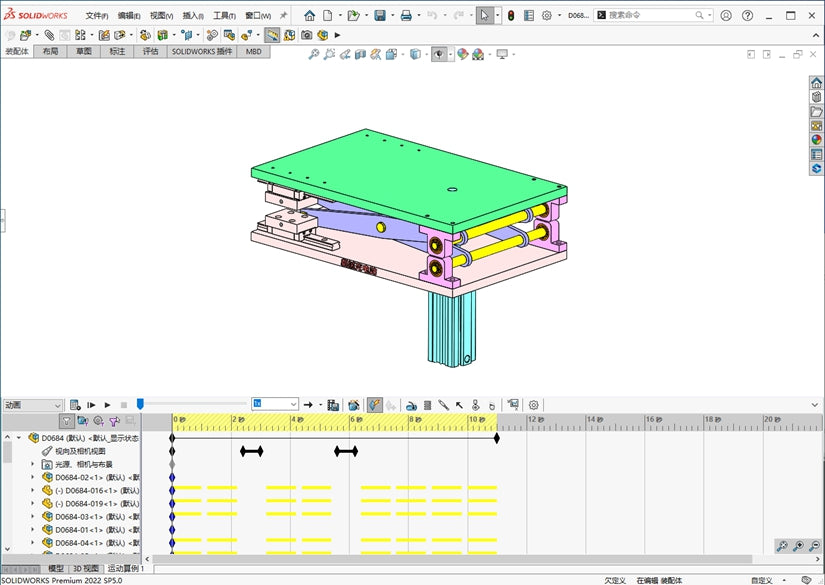Save the document with floppy disk icon
This screenshot has height=585, width=825.
point(380,16)
